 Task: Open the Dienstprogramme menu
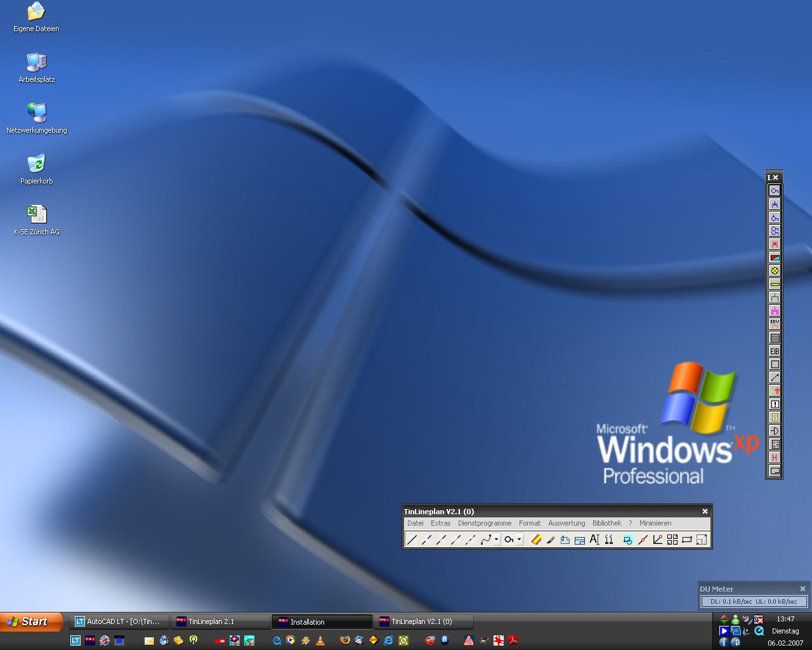pos(485,523)
